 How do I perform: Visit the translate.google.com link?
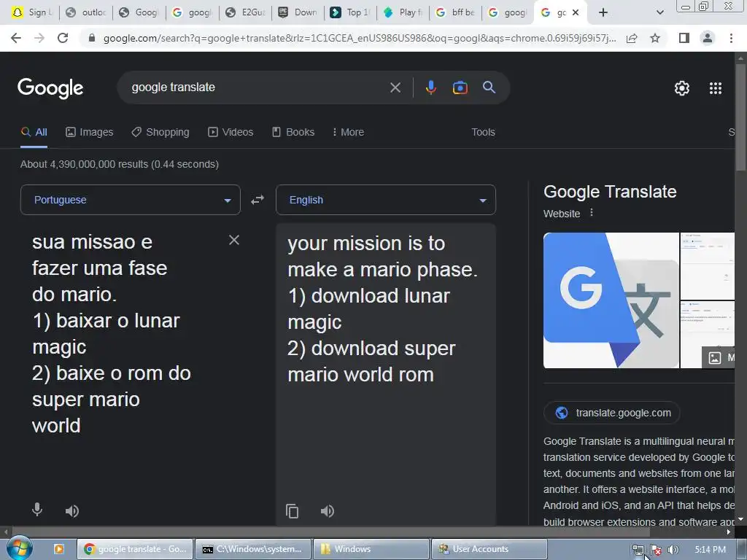tap(612, 413)
